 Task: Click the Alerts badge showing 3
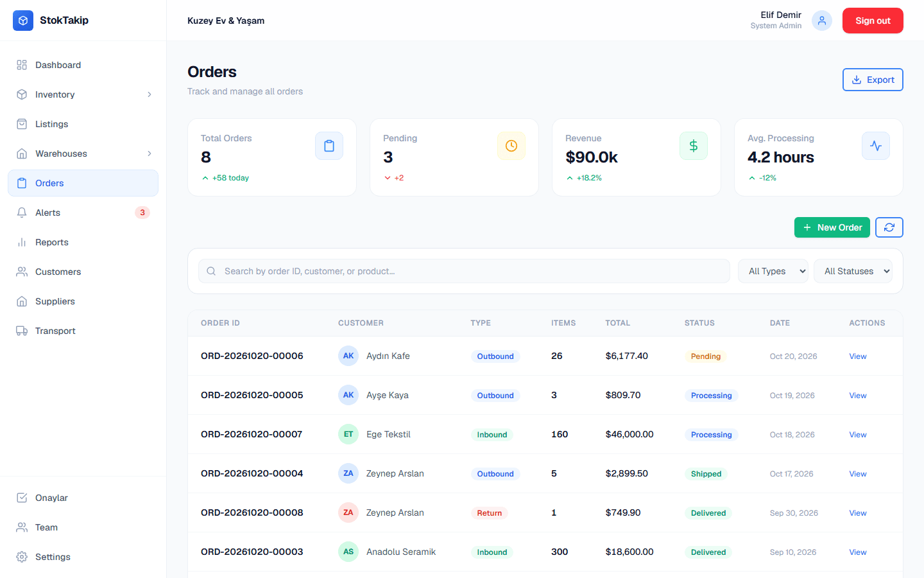click(x=142, y=213)
